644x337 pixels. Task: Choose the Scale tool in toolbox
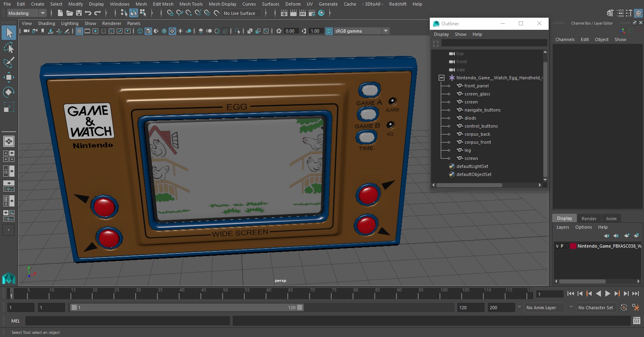(x=9, y=107)
